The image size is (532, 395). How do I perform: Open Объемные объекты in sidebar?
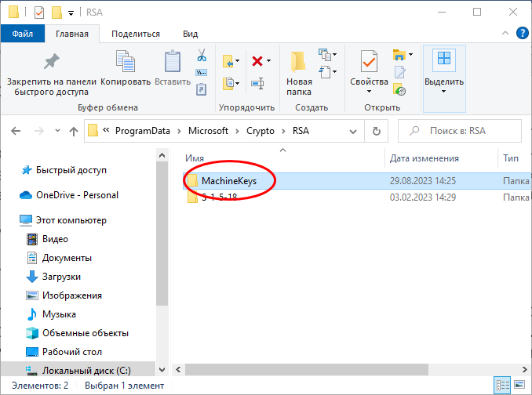click(86, 333)
